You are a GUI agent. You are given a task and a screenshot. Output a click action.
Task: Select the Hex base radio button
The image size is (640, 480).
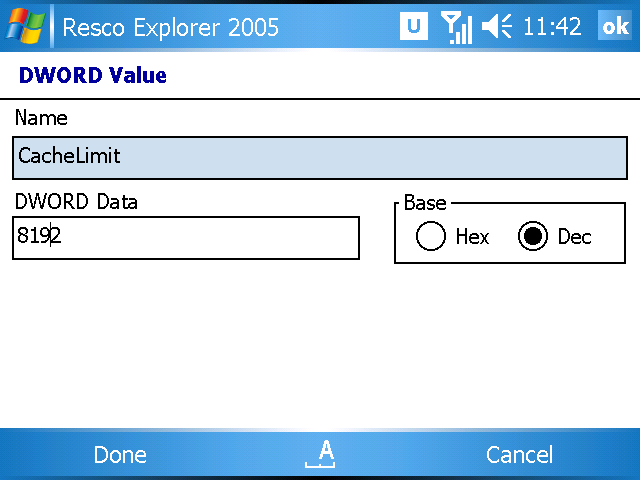coord(431,236)
